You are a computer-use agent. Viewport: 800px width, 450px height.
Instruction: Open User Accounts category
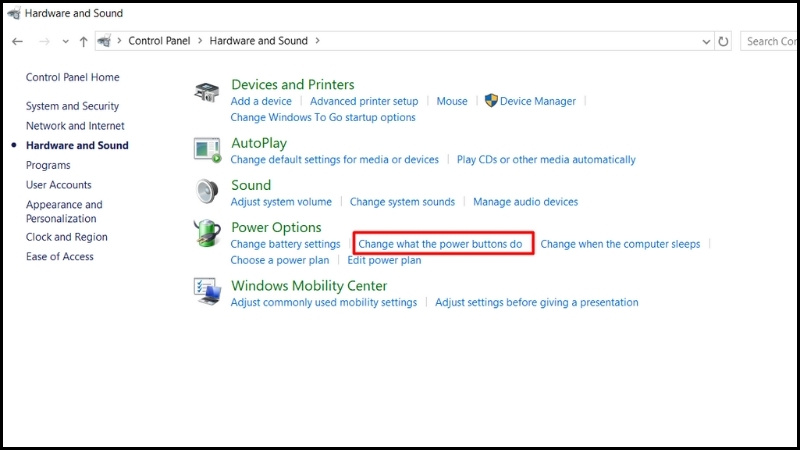click(59, 185)
